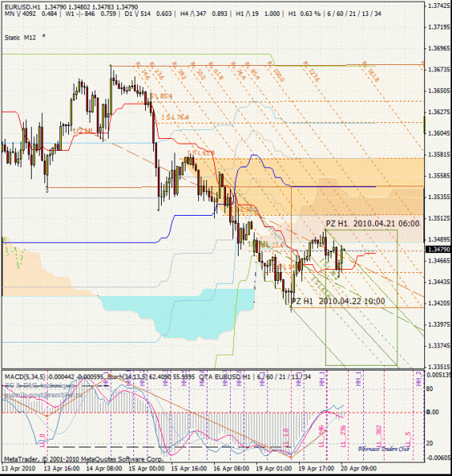Click the '20 Apr 09:00' time axis label
The width and height of the screenshot is (452, 476).
coord(359,468)
